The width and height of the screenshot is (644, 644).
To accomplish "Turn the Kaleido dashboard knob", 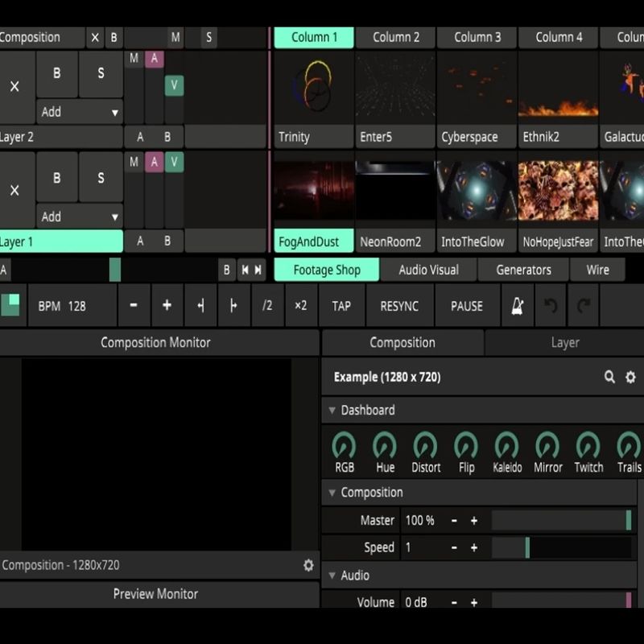I will (x=506, y=445).
